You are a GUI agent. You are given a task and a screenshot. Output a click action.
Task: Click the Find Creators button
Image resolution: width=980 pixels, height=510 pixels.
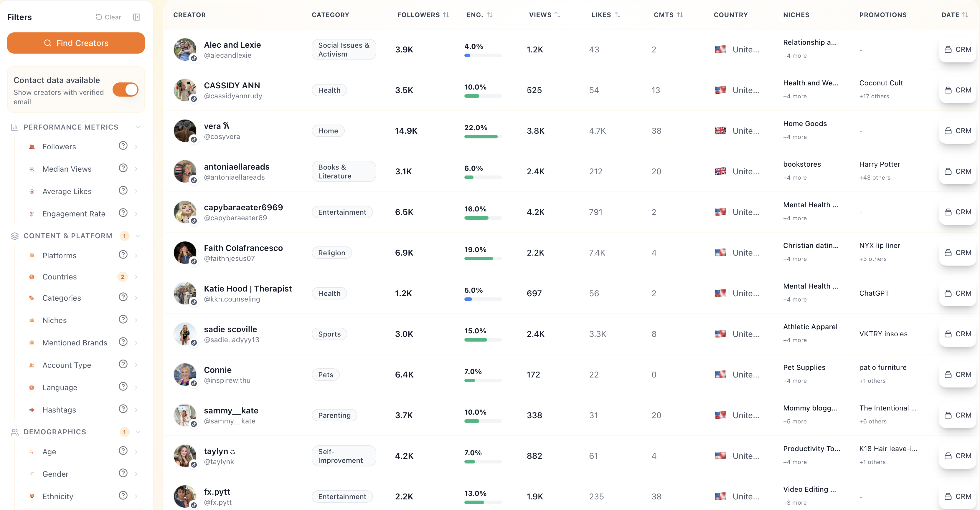[x=76, y=43]
